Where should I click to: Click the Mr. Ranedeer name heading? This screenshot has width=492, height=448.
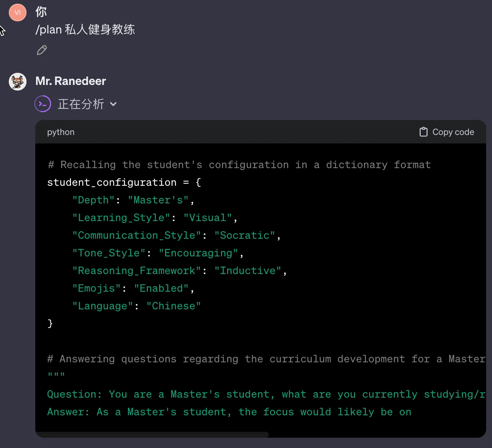coord(71,81)
